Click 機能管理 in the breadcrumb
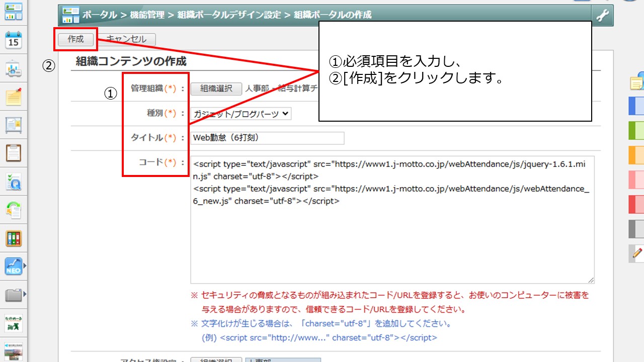Viewport: 644px width, 362px height. click(147, 15)
